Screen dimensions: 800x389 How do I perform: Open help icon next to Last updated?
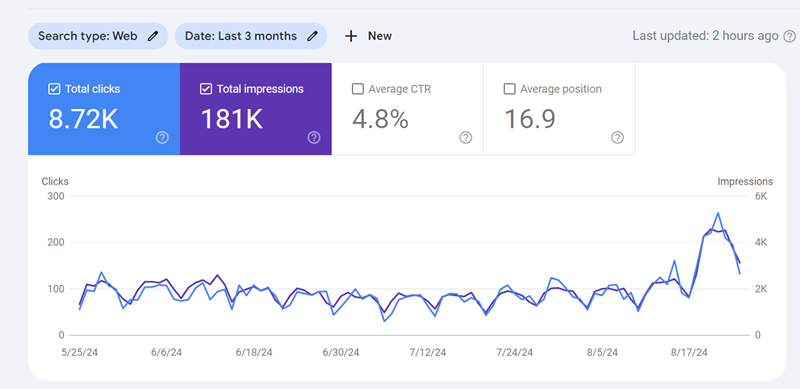click(789, 36)
